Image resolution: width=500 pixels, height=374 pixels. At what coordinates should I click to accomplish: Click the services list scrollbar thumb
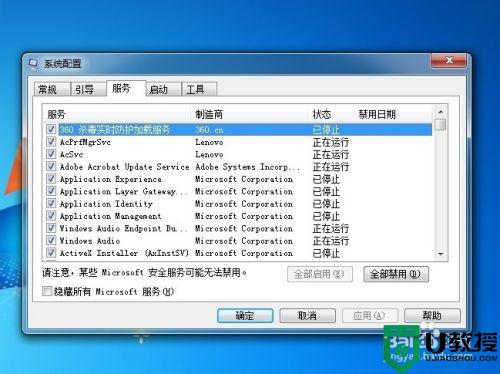(441, 124)
